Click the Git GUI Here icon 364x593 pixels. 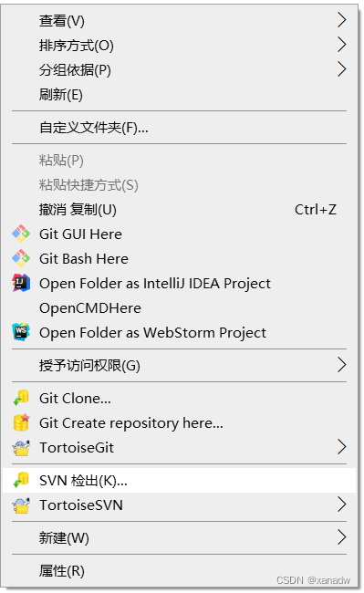coord(21,234)
